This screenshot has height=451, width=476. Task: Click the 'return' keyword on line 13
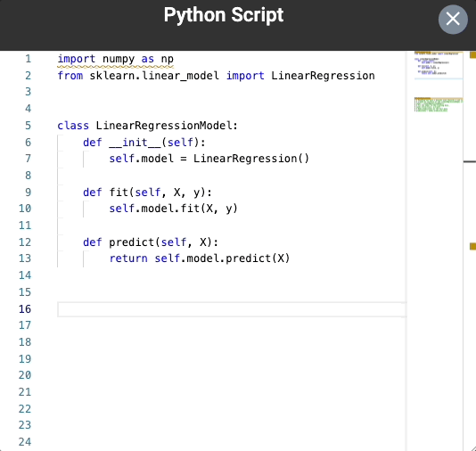click(x=128, y=258)
